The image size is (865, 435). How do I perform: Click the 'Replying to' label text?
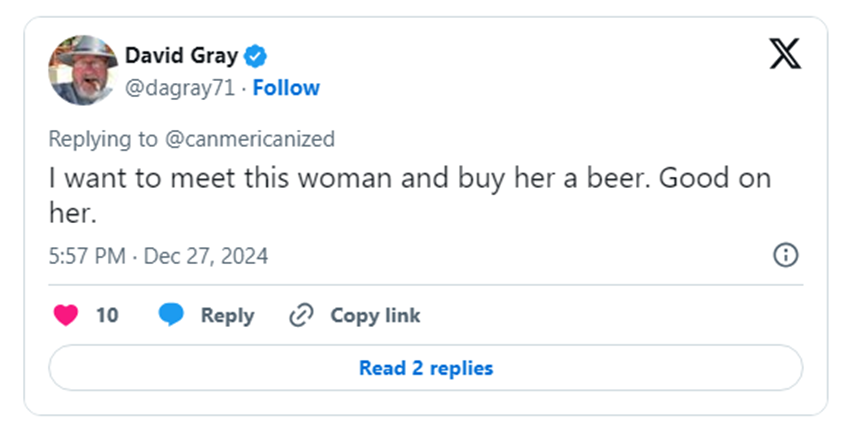tap(103, 139)
